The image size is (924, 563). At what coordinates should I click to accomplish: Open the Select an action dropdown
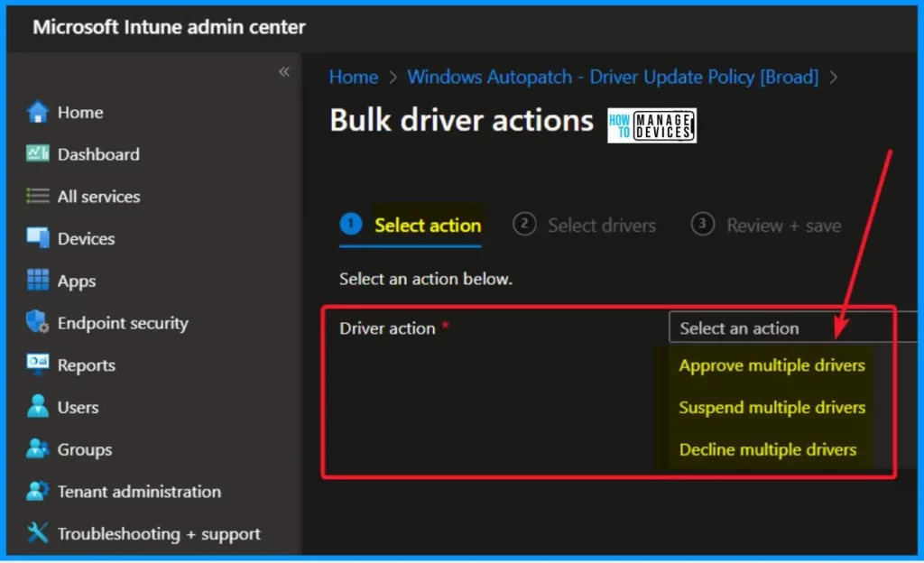pyautogui.click(x=793, y=328)
